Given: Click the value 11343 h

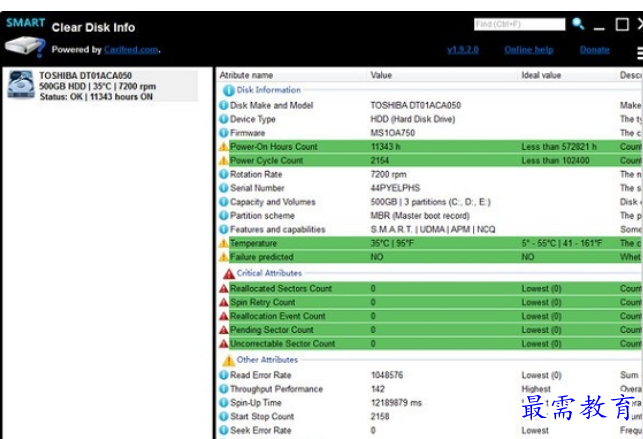Looking at the screenshot, I should point(385,147).
